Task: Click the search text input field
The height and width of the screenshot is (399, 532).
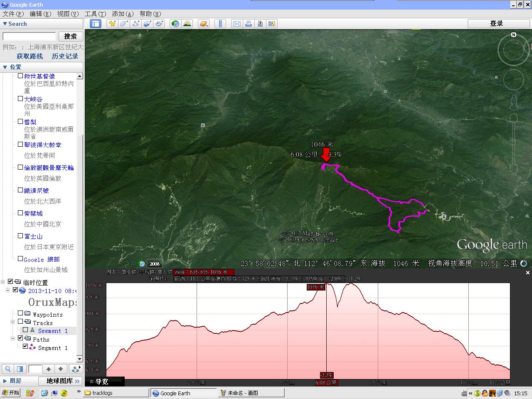Action: coord(29,36)
